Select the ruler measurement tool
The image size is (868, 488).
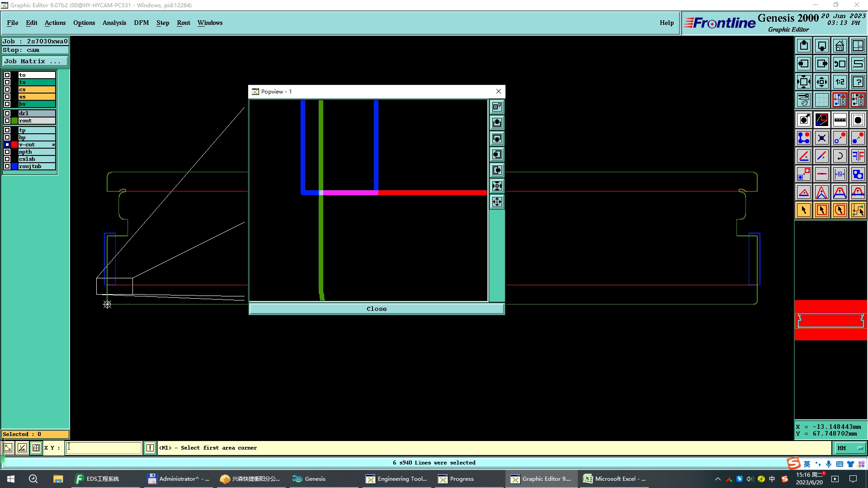[x=840, y=120]
